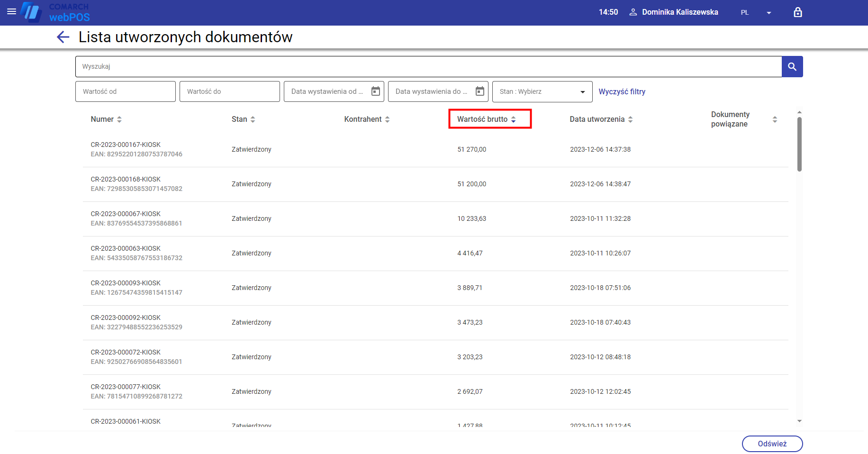Click the Wyczyść filtry link
This screenshot has width=868, height=454.
(x=622, y=91)
